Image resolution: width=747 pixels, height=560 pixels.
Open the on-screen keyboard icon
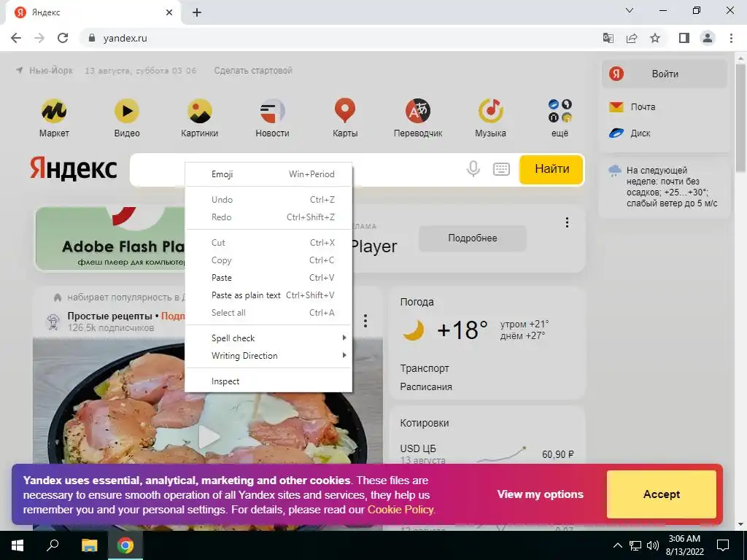501,168
